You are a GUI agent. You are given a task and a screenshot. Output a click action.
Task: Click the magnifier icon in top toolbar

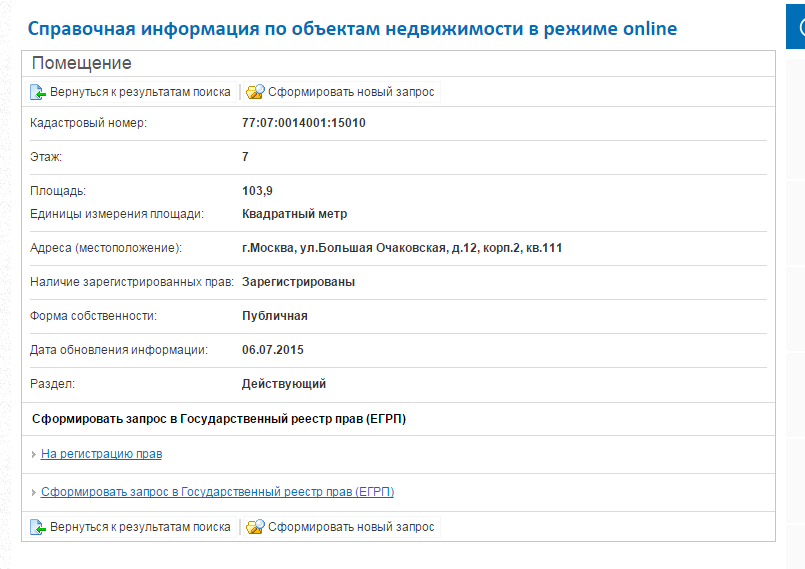click(x=255, y=92)
